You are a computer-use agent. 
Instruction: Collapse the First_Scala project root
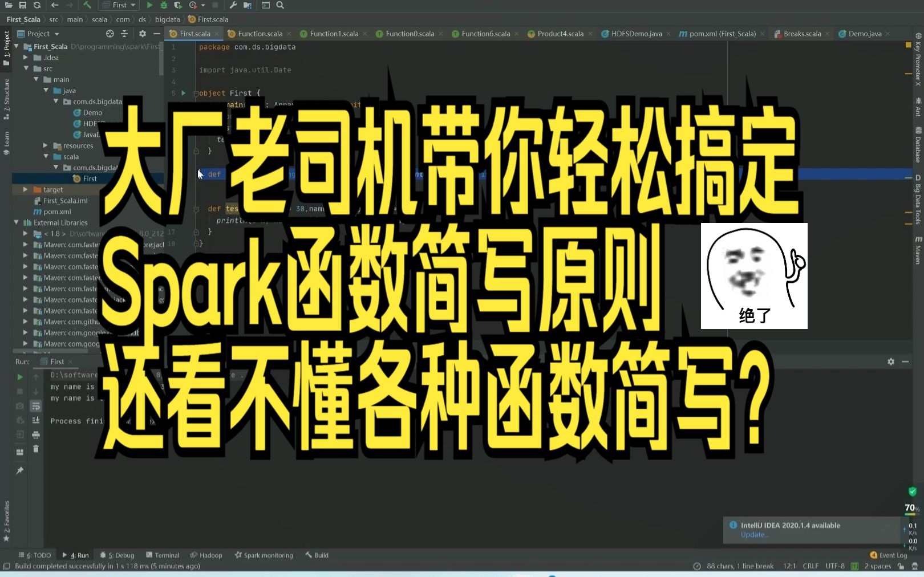[17, 46]
